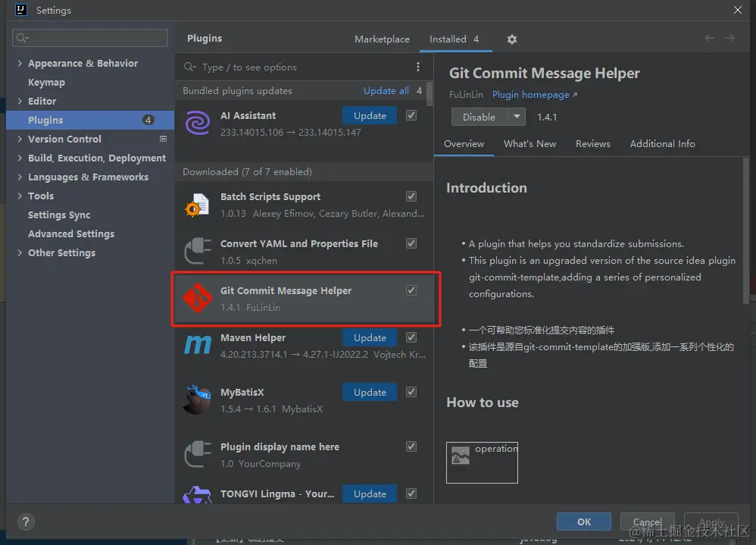Screen dimensions: 756x545
Task: Navigate back with the left arrow
Action: click(709, 38)
